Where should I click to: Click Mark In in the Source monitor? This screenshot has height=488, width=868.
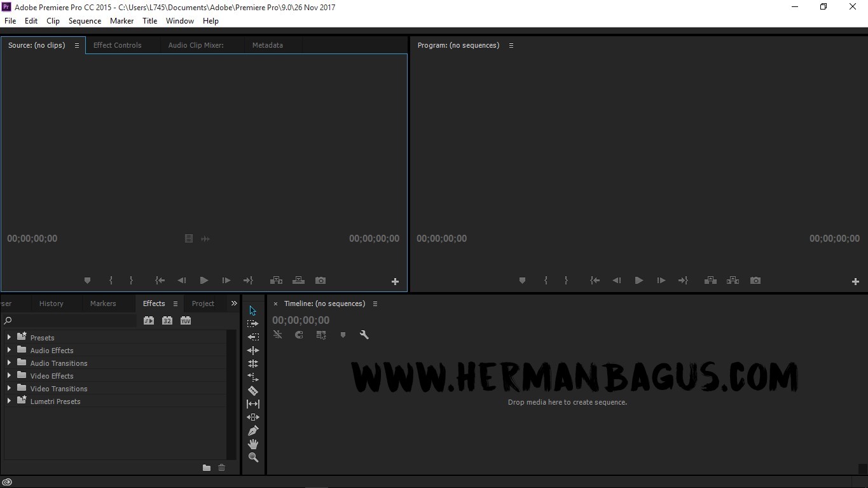point(111,281)
